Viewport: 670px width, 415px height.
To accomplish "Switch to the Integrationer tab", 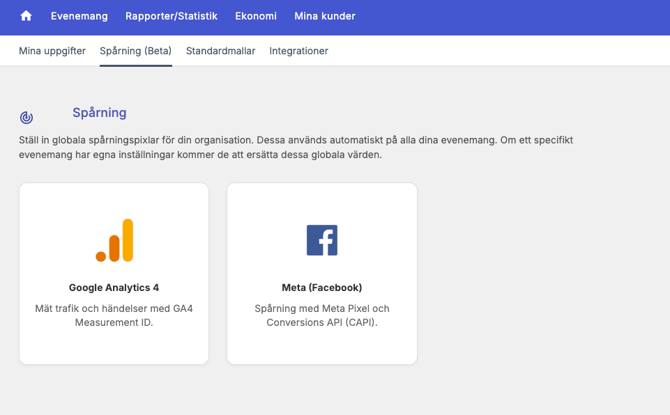I will point(299,51).
